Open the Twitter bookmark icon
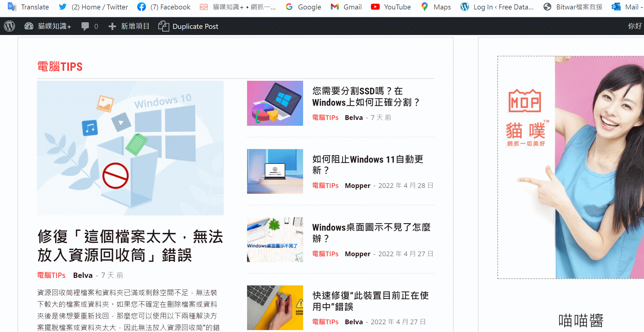Image resolution: width=644 pixels, height=332 pixels. click(x=63, y=7)
